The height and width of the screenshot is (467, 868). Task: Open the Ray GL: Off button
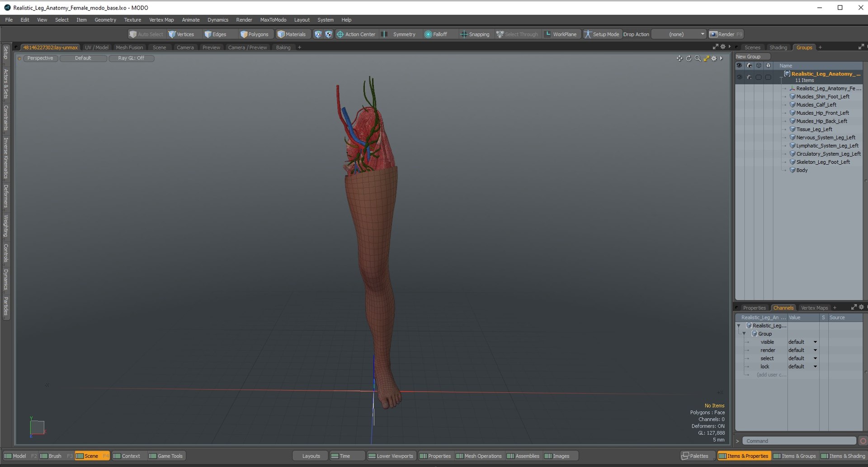131,58
